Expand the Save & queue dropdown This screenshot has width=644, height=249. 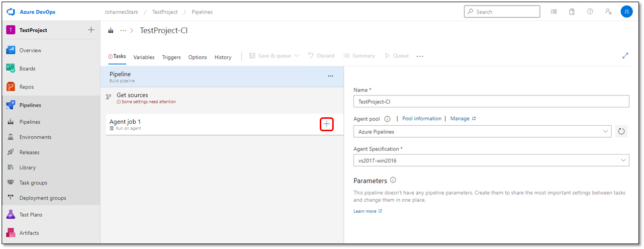[x=296, y=56]
